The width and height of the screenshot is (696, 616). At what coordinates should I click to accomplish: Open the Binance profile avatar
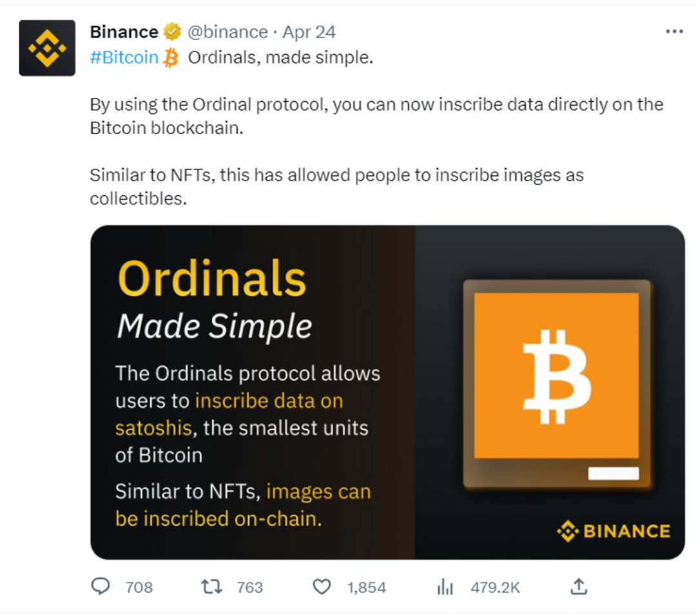pos(46,46)
